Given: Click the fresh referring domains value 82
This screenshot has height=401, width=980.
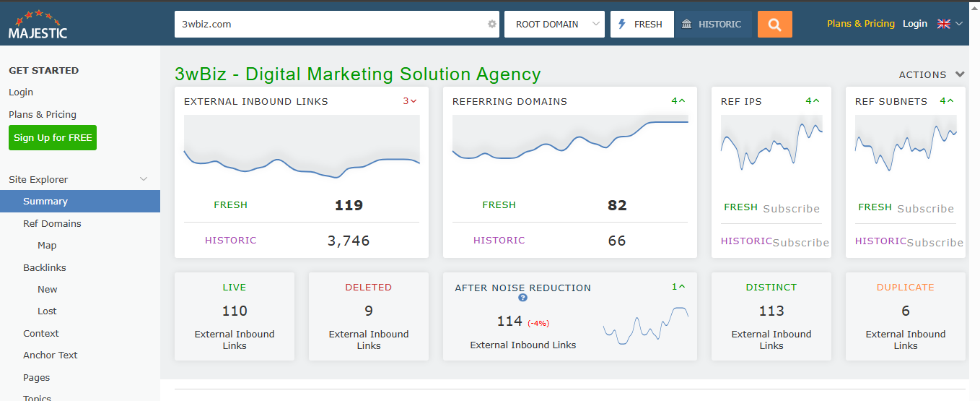Looking at the screenshot, I should pos(617,205).
